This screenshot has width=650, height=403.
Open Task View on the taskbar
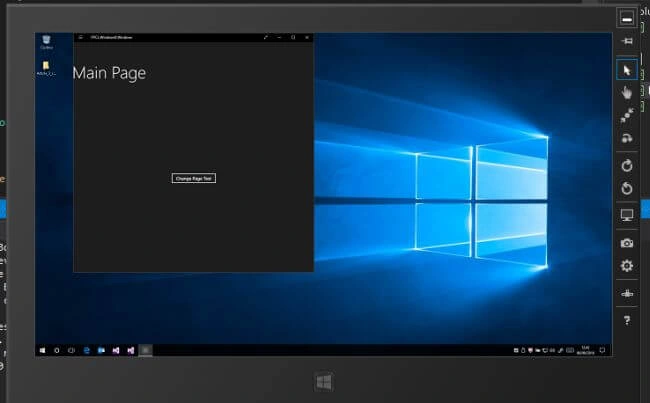click(x=71, y=350)
